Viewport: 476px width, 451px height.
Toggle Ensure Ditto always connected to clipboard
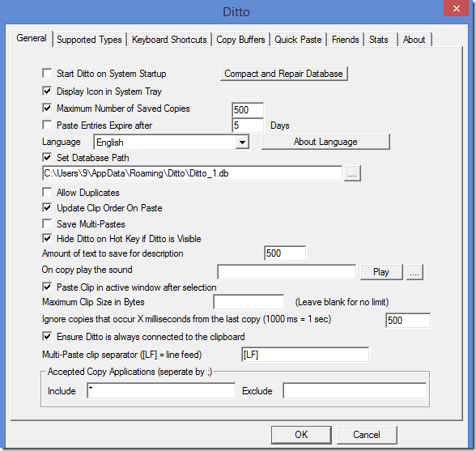[47, 337]
